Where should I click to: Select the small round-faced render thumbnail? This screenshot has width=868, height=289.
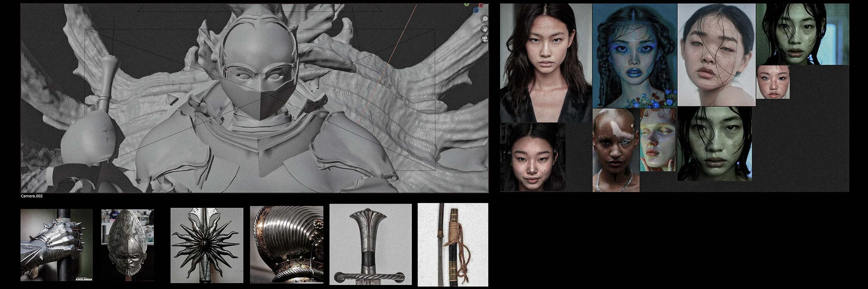[x=773, y=82]
